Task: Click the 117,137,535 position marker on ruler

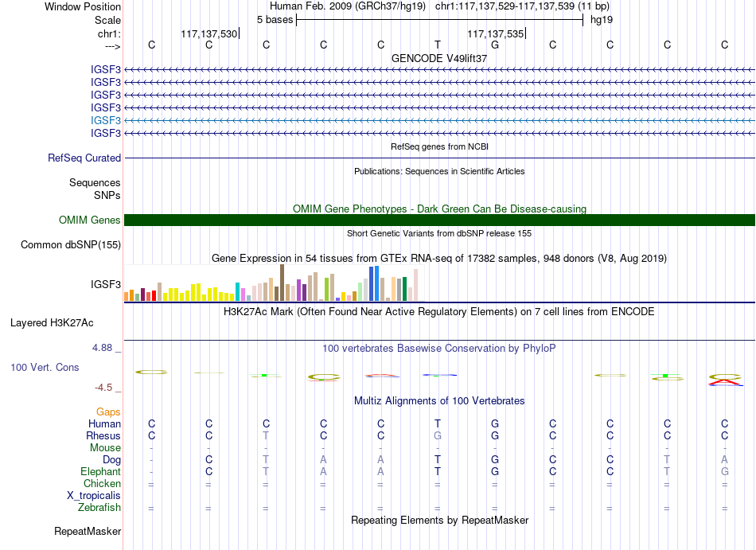Action: click(x=496, y=33)
